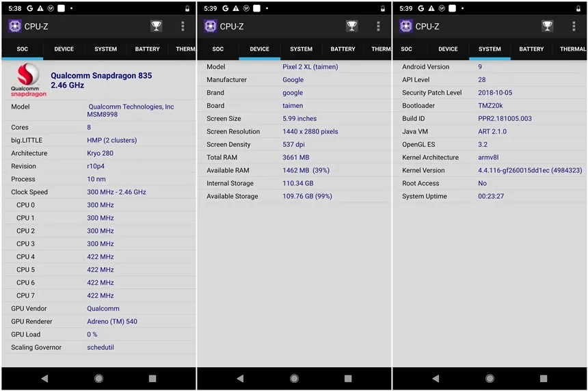The width and height of the screenshot is (588, 391).
Task: Tap the 'TMZ20k' bootloader value
Action: coord(490,106)
